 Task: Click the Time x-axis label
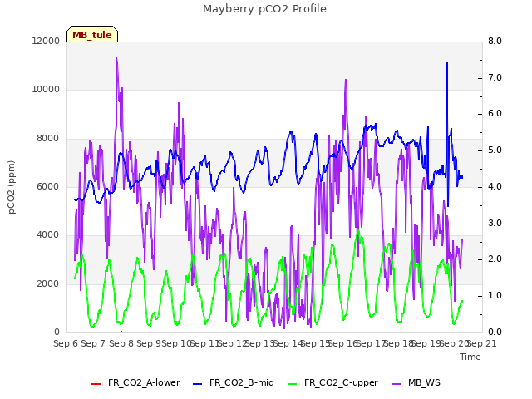tap(470, 357)
